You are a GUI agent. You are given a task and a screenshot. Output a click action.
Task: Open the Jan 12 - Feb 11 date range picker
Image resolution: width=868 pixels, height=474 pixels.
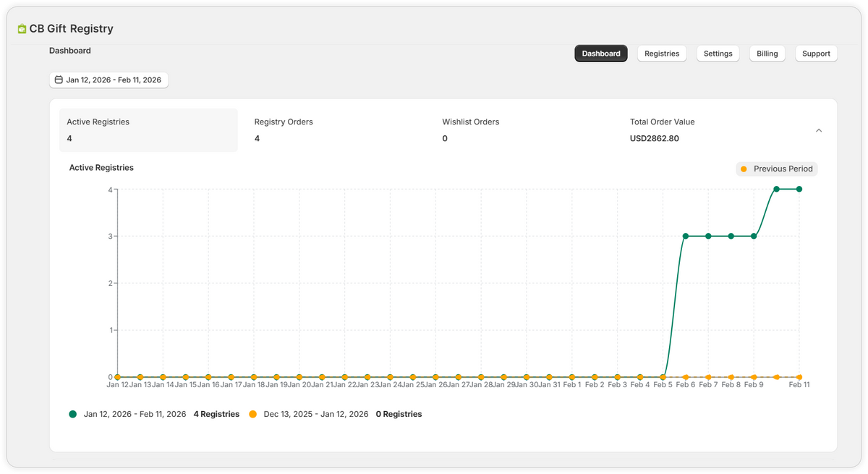point(109,80)
